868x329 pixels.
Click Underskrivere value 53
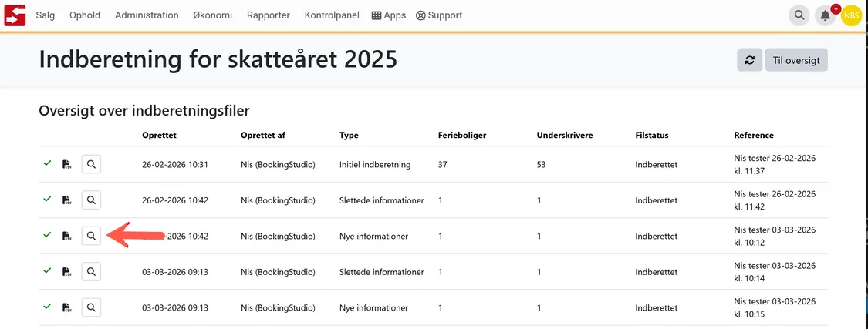(542, 164)
